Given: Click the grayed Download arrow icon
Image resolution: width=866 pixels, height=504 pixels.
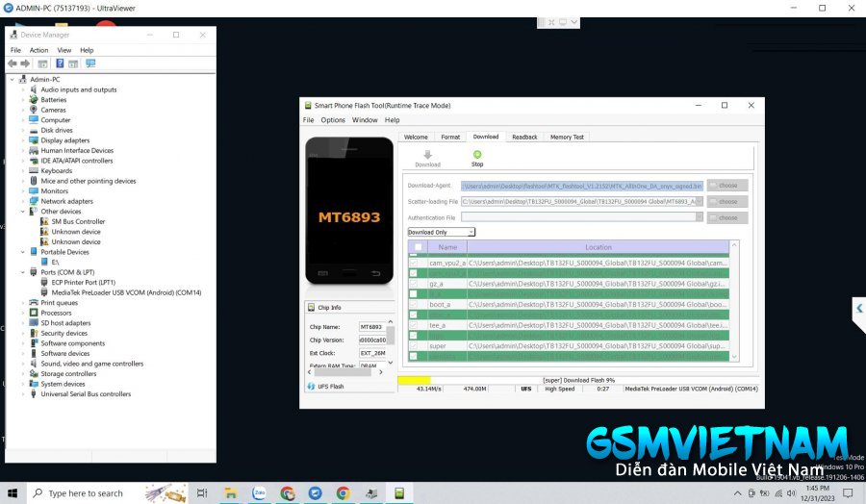Looking at the screenshot, I should 427,155.
